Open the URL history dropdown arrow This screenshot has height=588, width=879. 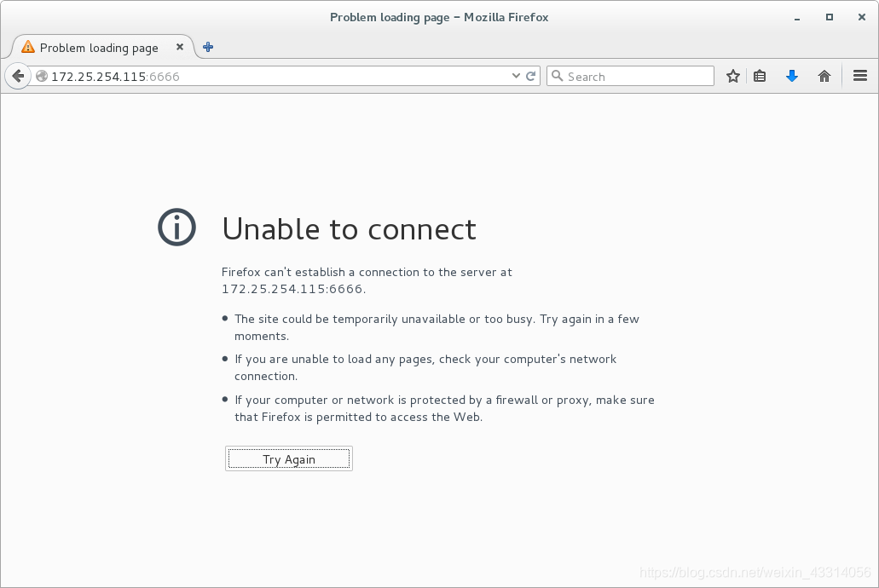516,76
